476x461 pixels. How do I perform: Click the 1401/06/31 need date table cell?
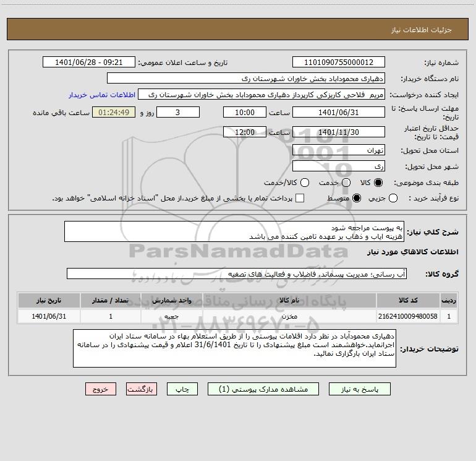coord(49,316)
